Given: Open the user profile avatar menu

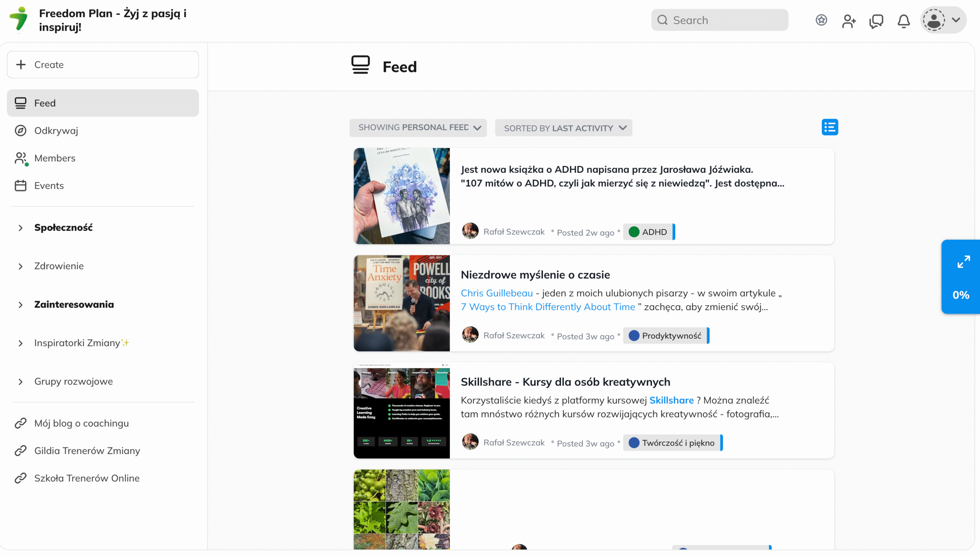Looking at the screenshot, I should click(943, 20).
